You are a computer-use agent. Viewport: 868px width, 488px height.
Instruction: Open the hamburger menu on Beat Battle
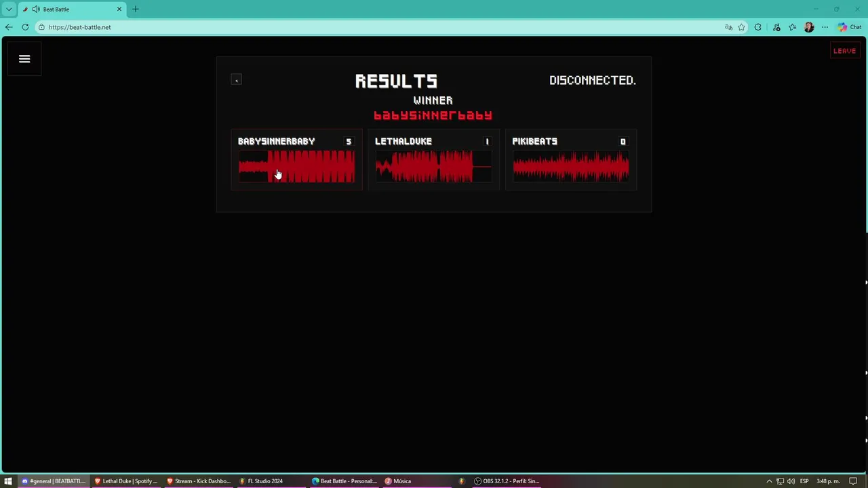pos(24,59)
